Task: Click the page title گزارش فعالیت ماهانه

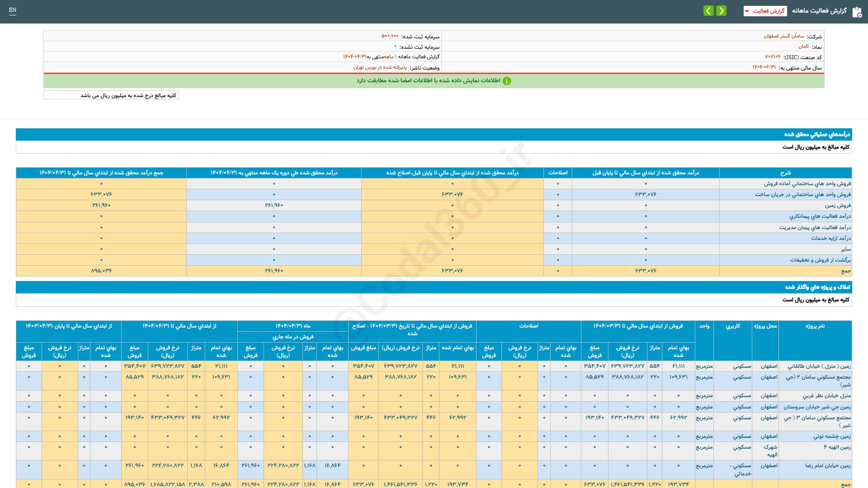Action: pos(819,11)
